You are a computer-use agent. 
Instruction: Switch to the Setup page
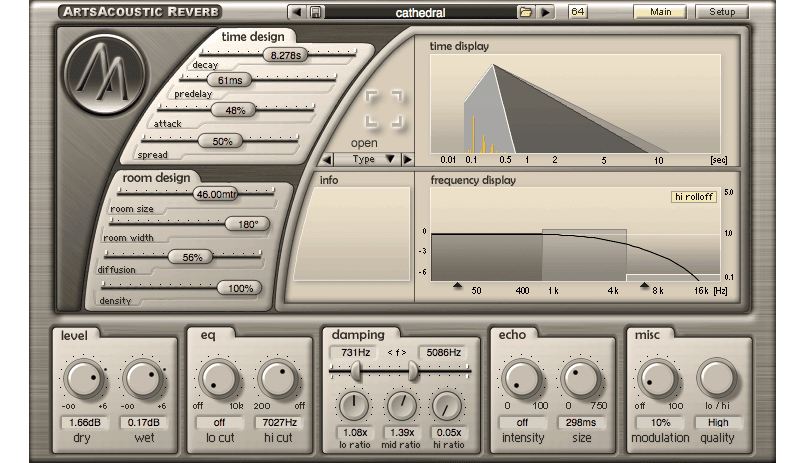[722, 12]
